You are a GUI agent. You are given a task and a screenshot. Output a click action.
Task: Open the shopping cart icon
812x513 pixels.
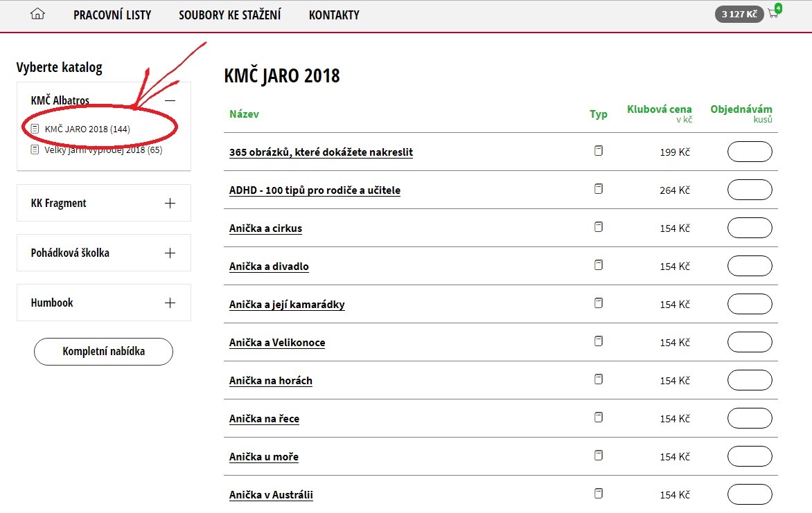click(x=774, y=12)
